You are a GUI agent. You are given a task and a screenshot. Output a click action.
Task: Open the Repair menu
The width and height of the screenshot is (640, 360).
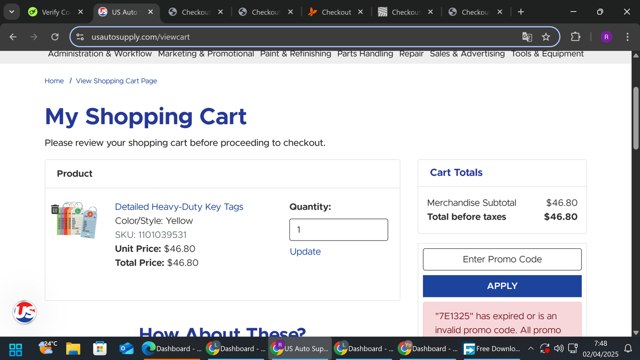pos(411,54)
